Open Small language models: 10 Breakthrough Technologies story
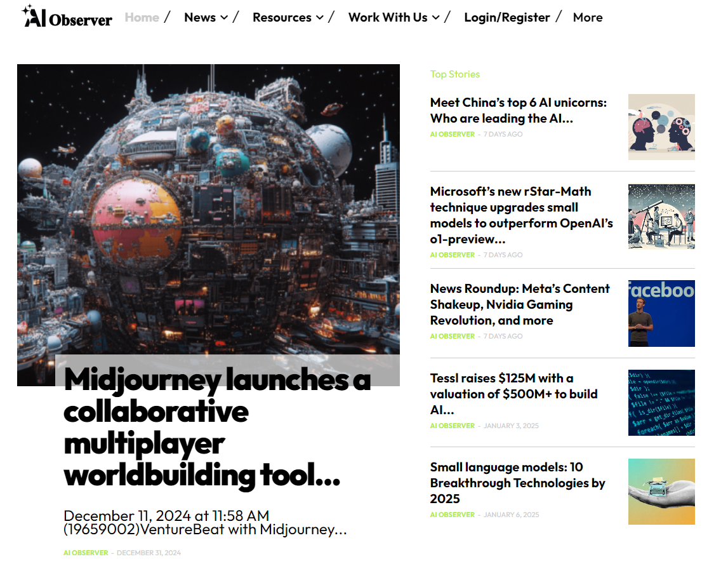728x566 pixels. (x=518, y=483)
